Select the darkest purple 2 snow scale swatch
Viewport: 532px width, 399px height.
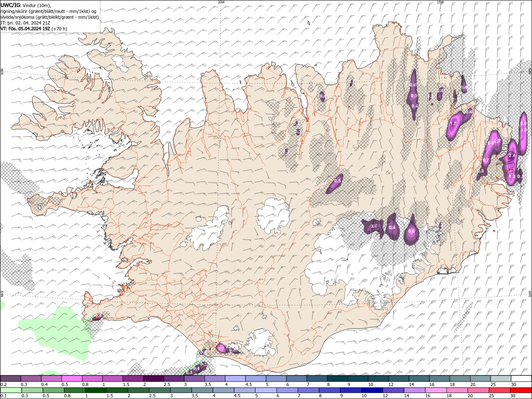tap(153, 379)
